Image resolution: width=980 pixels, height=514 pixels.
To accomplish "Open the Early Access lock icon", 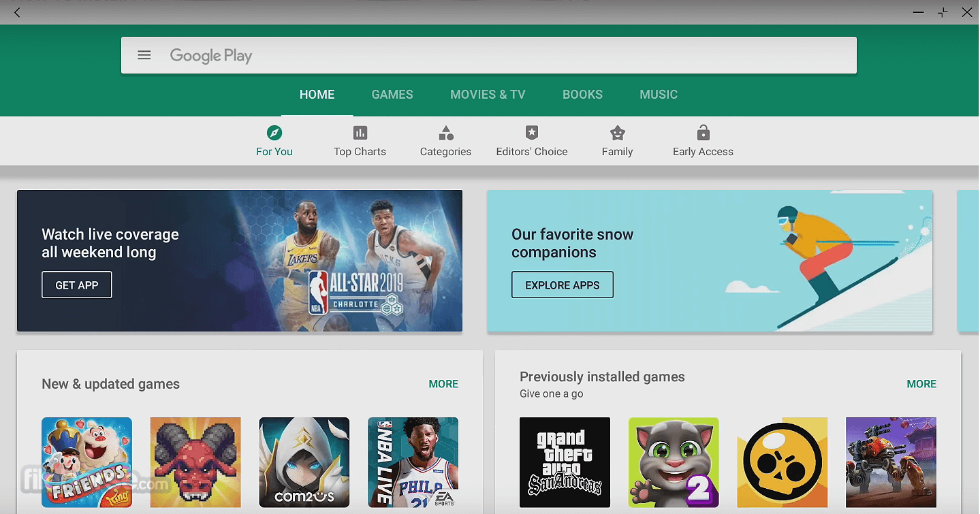I will [704, 132].
